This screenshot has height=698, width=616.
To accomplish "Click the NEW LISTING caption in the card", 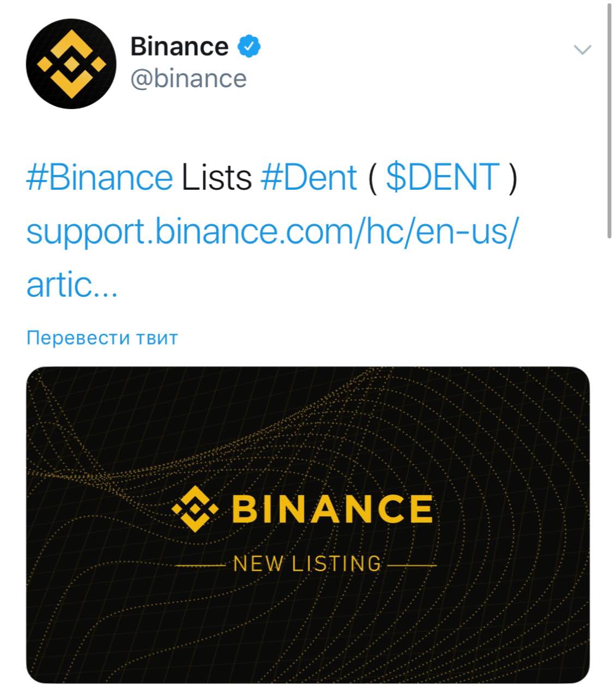I will pos(307,563).
